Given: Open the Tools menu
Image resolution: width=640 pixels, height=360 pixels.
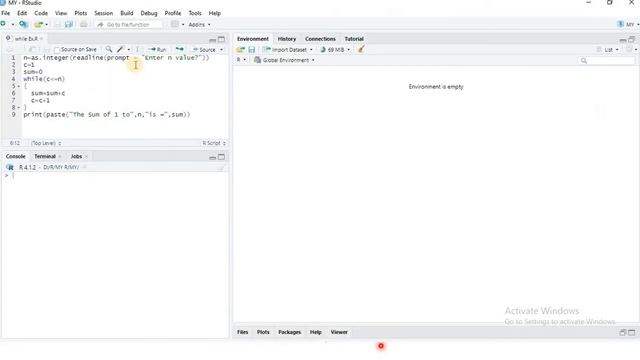Looking at the screenshot, I should tap(195, 13).
